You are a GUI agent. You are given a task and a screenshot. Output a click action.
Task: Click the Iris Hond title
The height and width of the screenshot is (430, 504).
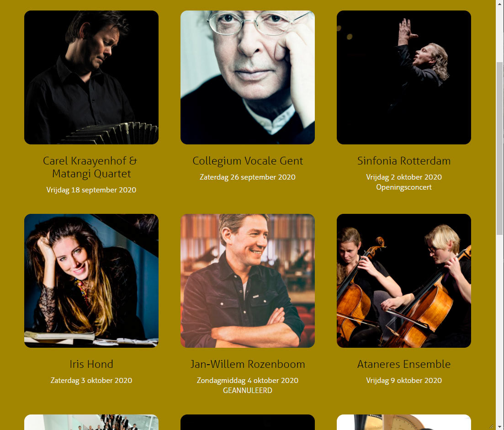(91, 364)
